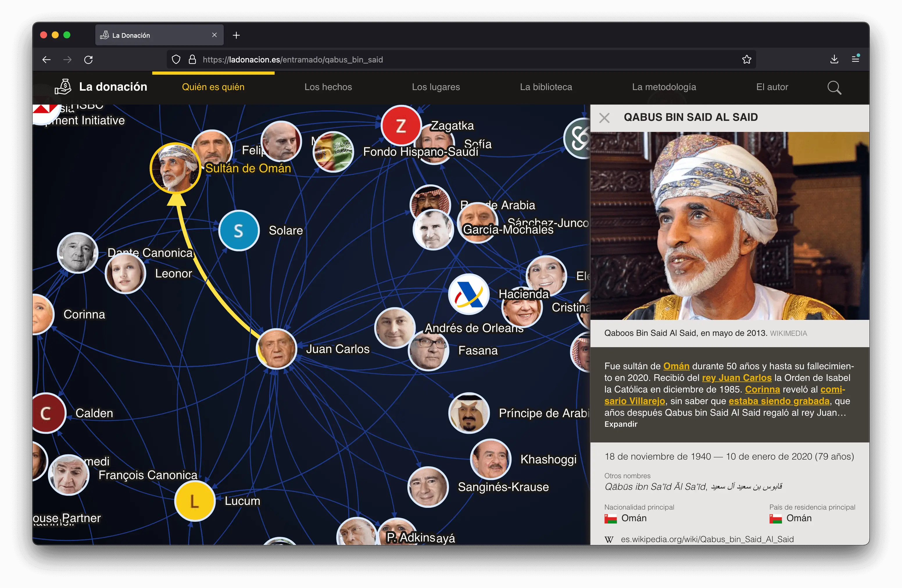Open the La biblioteca tab
The height and width of the screenshot is (588, 902).
(546, 87)
